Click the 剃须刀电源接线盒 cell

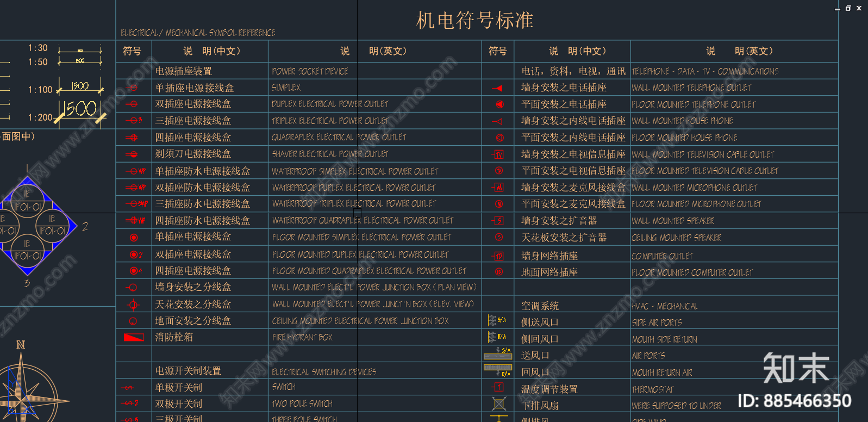(193, 154)
